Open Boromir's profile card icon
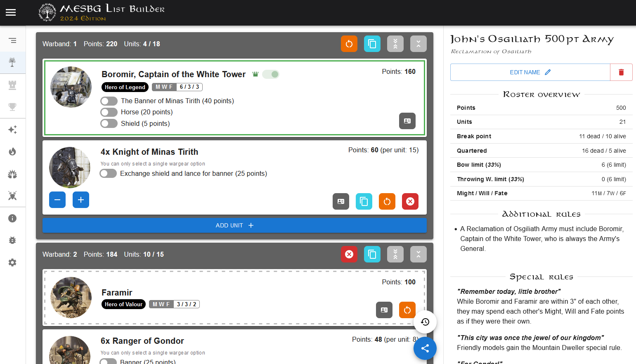Screen dimensions: 636x364 click(x=407, y=121)
